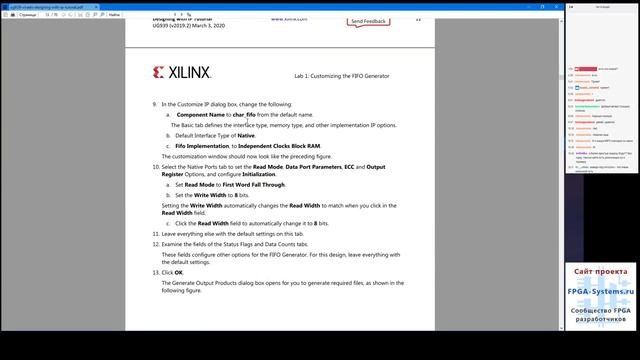
Task: Open the www.xilinx.com link
Action: [289, 19]
